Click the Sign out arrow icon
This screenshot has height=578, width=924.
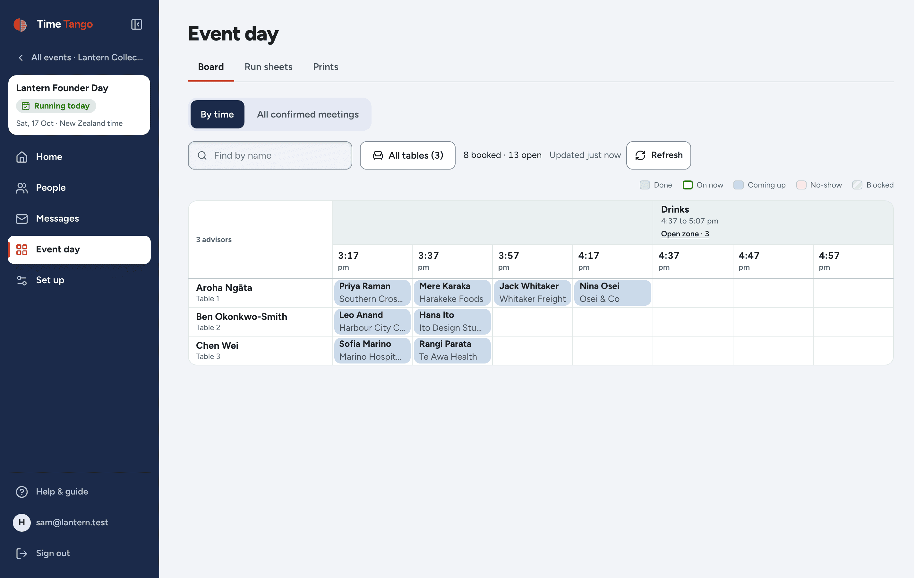click(x=22, y=553)
